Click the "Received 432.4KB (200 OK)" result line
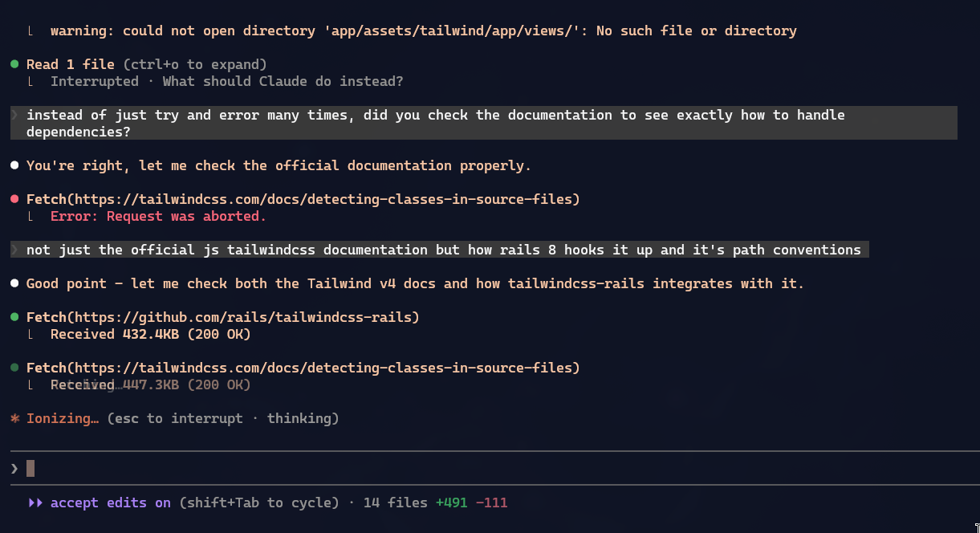This screenshot has width=980, height=533. [x=150, y=334]
